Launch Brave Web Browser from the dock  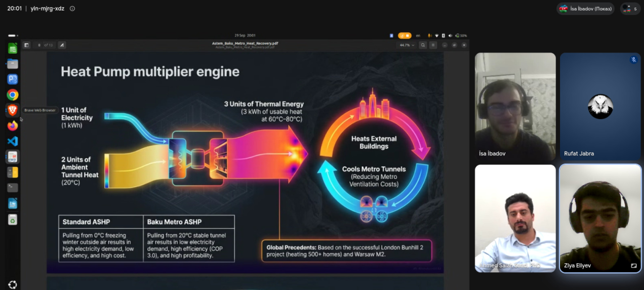click(x=13, y=110)
